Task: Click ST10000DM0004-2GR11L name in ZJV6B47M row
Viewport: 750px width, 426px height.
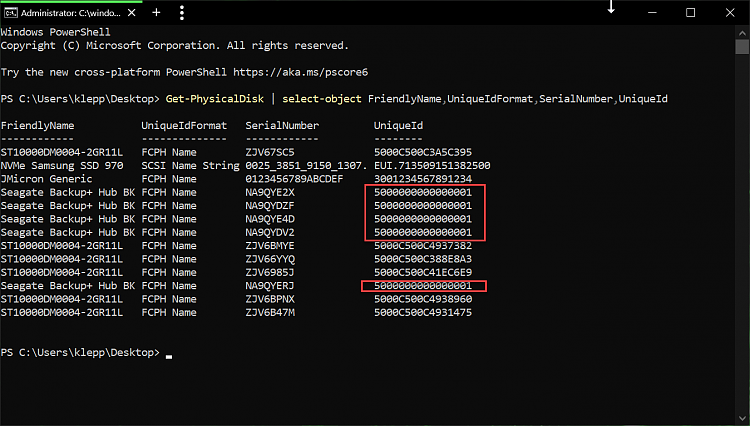Action: coord(62,313)
